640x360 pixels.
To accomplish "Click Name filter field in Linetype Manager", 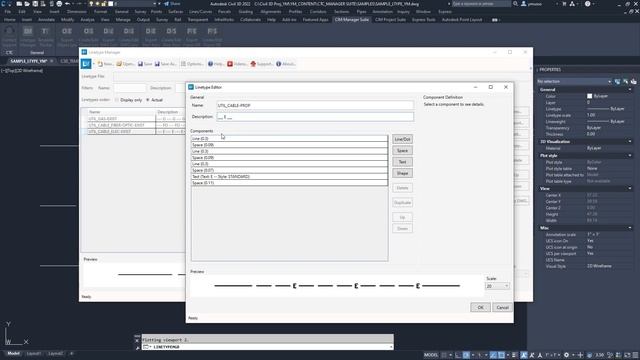I will (x=129, y=88).
